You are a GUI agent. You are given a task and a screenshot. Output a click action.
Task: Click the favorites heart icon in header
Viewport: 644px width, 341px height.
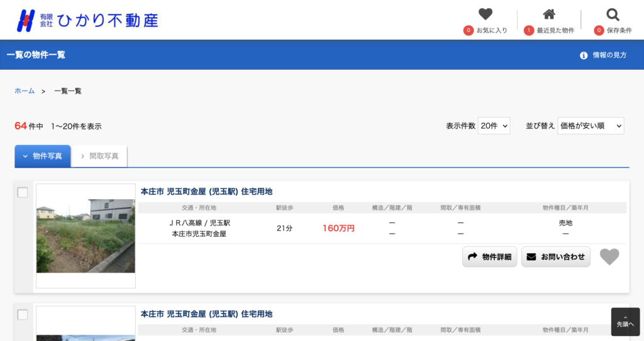[x=485, y=14]
